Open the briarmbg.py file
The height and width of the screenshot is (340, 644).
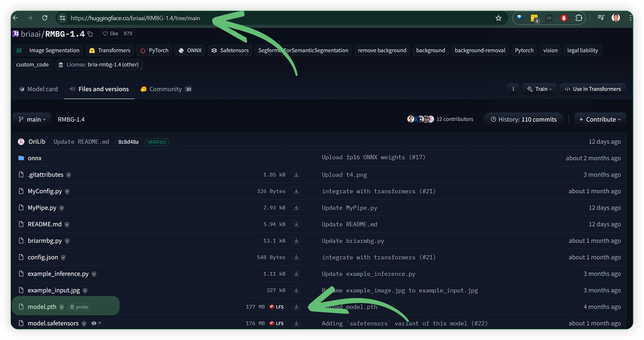(x=44, y=241)
